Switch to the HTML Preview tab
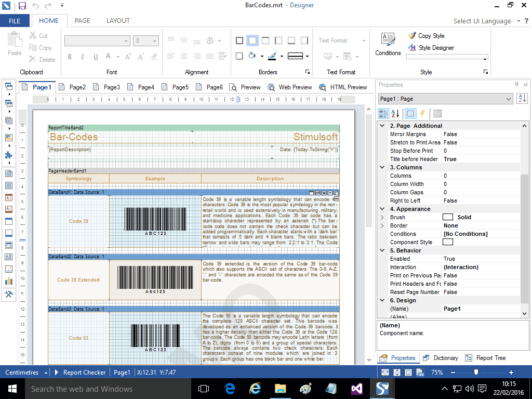Image resolution: width=532 pixels, height=399 pixels. pos(343,87)
